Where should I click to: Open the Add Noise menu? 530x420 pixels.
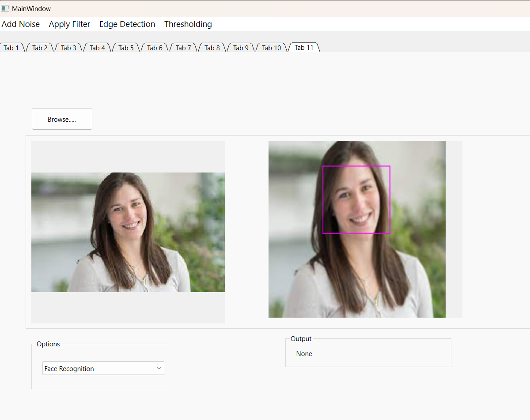coord(20,24)
